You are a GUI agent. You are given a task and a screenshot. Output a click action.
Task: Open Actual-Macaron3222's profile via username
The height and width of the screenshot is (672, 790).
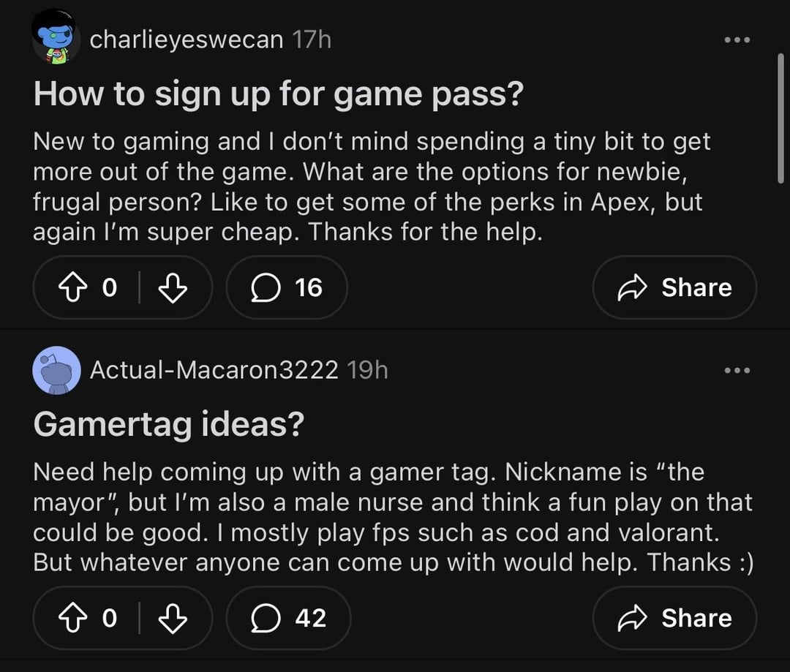(214, 370)
